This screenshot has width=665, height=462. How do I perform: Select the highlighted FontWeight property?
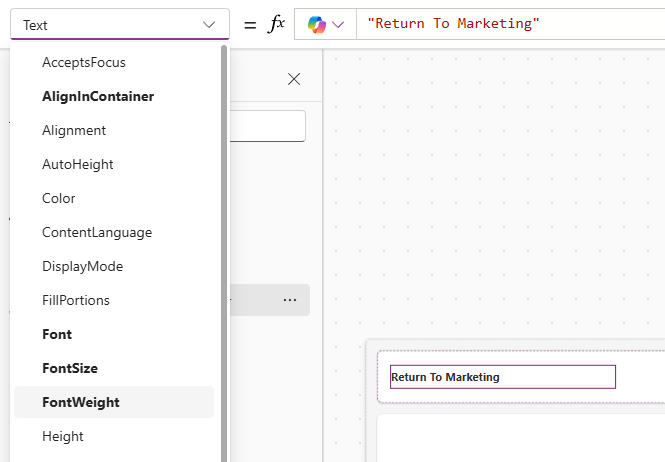tap(81, 402)
